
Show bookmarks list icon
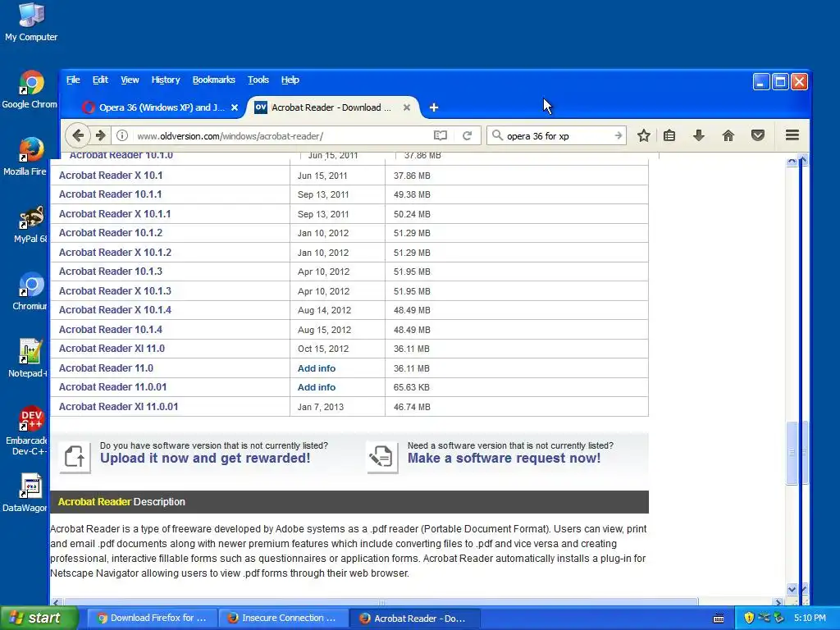point(669,135)
